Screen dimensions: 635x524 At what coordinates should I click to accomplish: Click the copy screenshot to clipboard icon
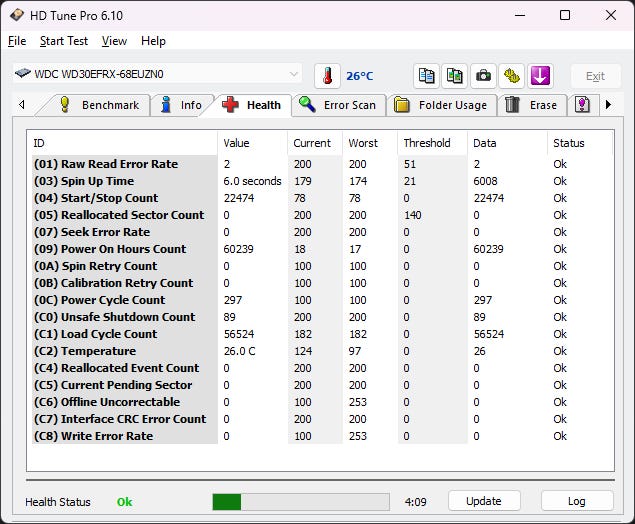tap(454, 76)
